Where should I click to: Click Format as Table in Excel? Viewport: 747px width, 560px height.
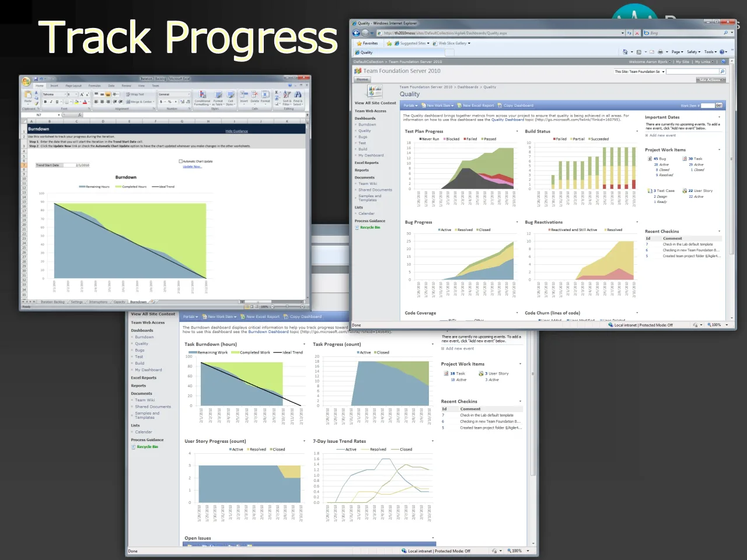[x=218, y=98]
